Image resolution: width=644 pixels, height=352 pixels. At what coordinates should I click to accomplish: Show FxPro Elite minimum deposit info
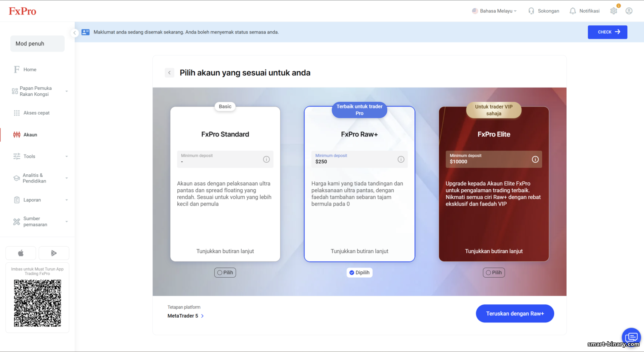pos(535,159)
